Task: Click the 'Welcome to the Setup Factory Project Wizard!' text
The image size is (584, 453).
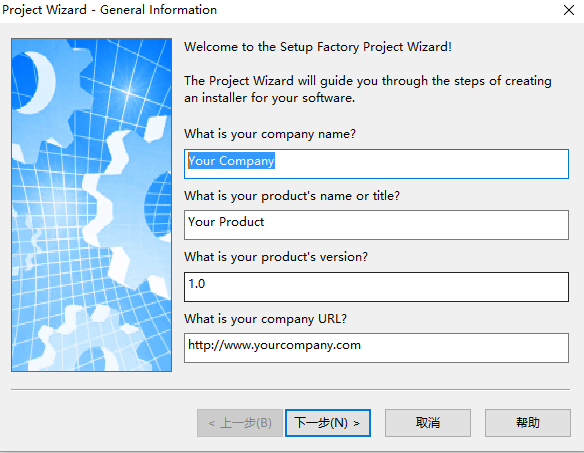Action: pos(318,47)
